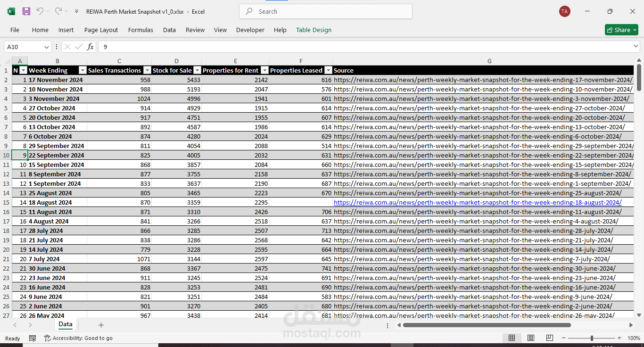Image resolution: width=644 pixels, height=347 pixels.
Task: Select column C header
Action: click(x=119, y=61)
